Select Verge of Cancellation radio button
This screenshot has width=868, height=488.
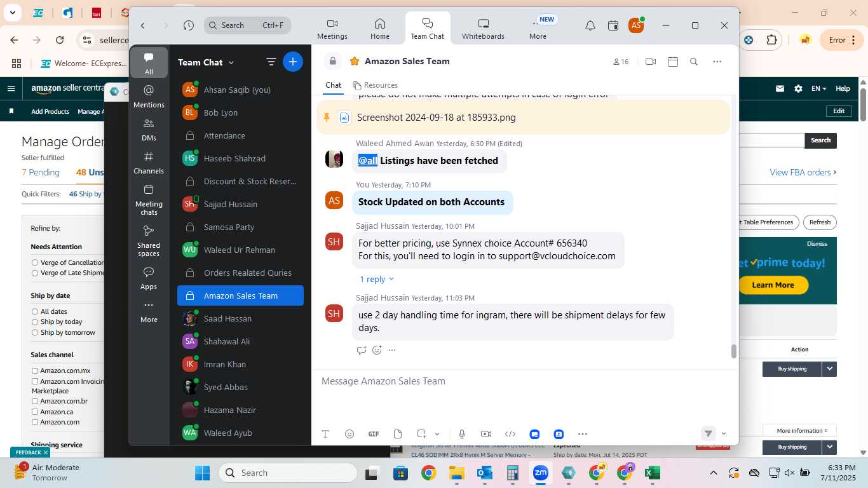(x=35, y=262)
